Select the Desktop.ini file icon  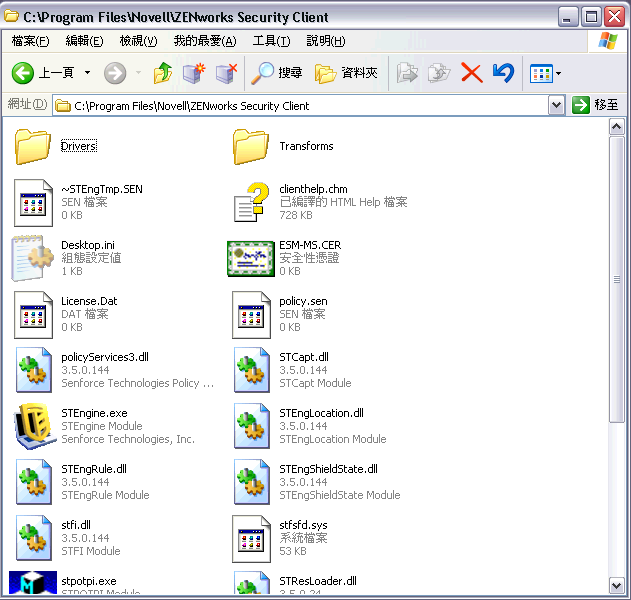(32, 258)
